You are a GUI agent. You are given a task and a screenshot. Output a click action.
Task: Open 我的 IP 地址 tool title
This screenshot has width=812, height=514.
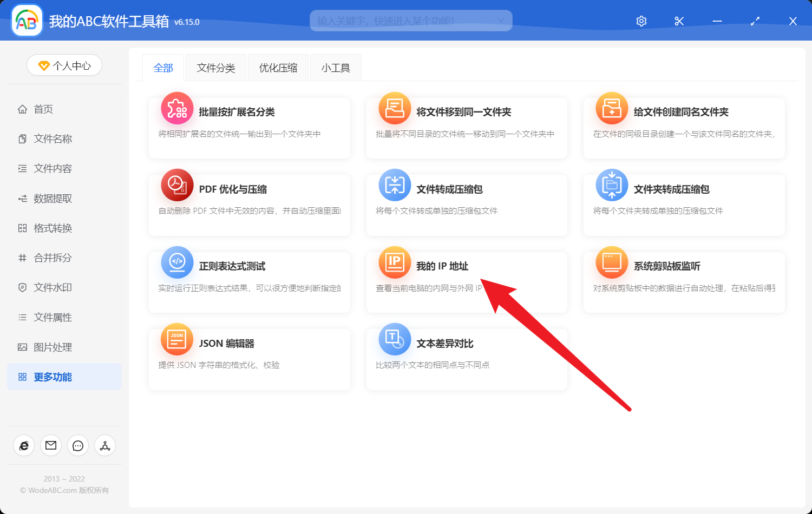coord(442,266)
